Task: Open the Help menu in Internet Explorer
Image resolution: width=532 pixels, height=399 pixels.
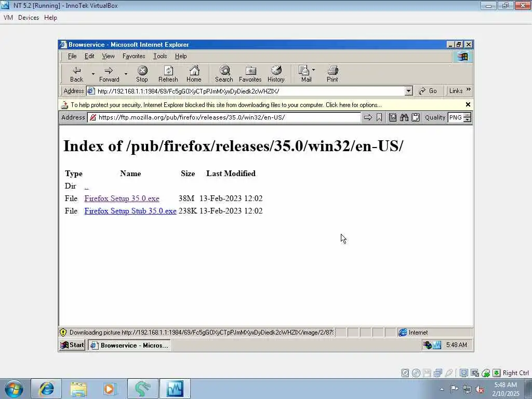Action: [181, 56]
